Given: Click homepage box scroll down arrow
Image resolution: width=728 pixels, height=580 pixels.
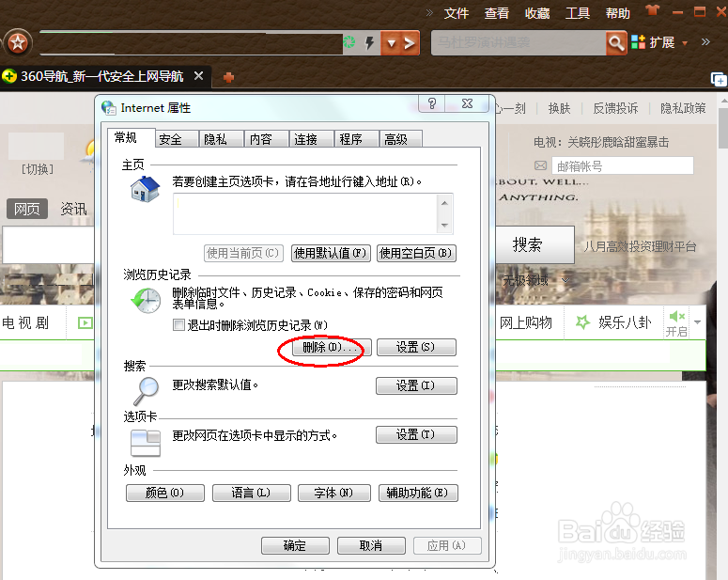Looking at the screenshot, I should [445, 225].
